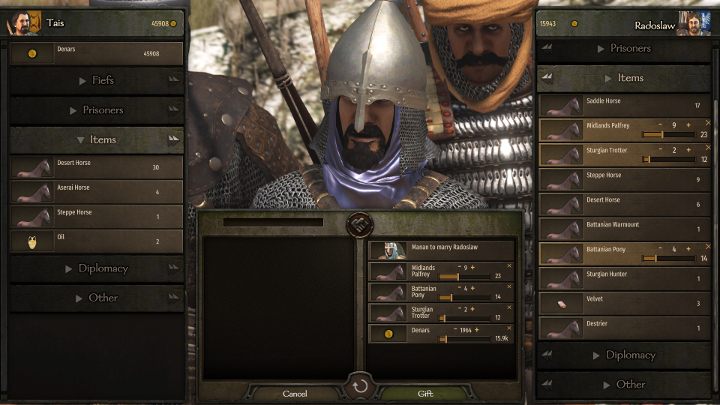The width and height of the screenshot is (720, 405).
Task: Decrease Midlands Palfrey count in the offer panel
Action: 459,267
